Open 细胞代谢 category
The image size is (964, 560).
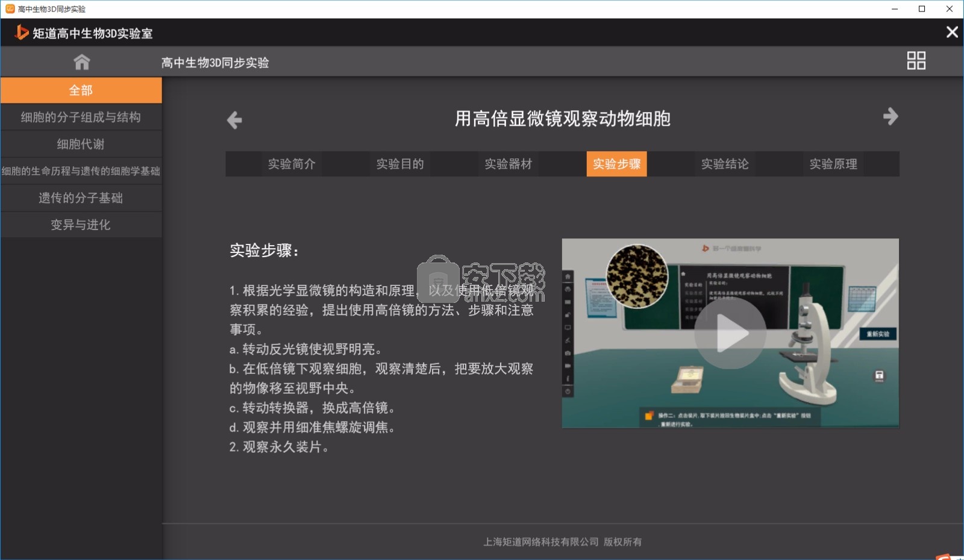pyautogui.click(x=81, y=144)
